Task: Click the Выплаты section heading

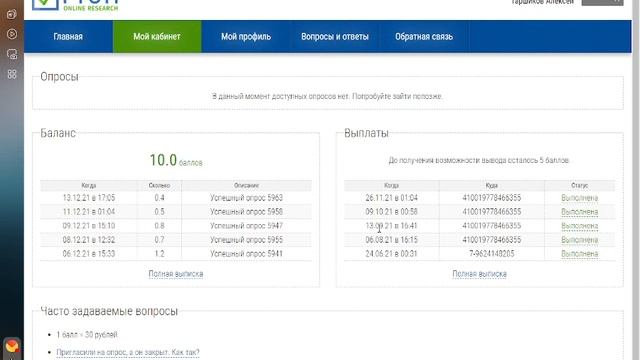Action: (x=366, y=133)
